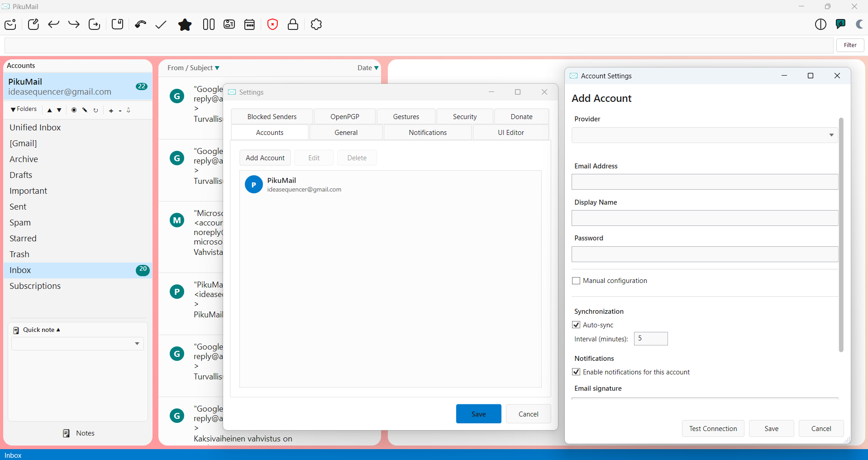Click the Date sort arrow
This screenshot has height=460, width=868.
[377, 68]
